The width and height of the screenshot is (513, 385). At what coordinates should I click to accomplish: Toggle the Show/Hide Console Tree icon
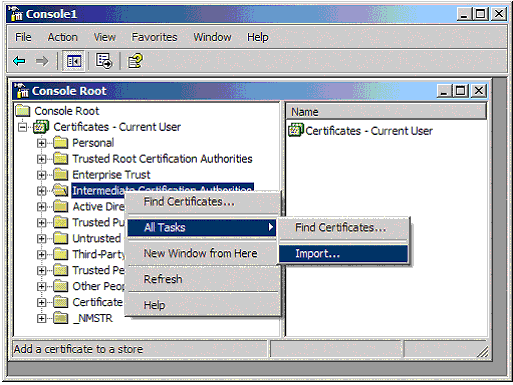74,61
